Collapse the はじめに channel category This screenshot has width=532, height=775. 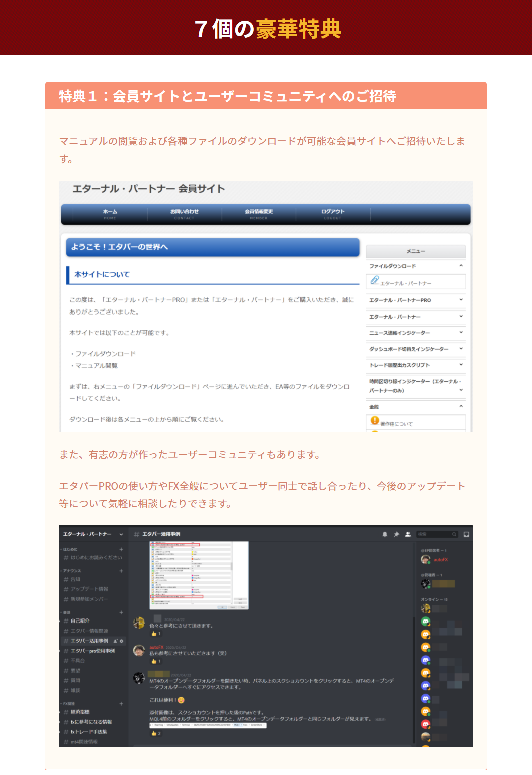pos(70,549)
